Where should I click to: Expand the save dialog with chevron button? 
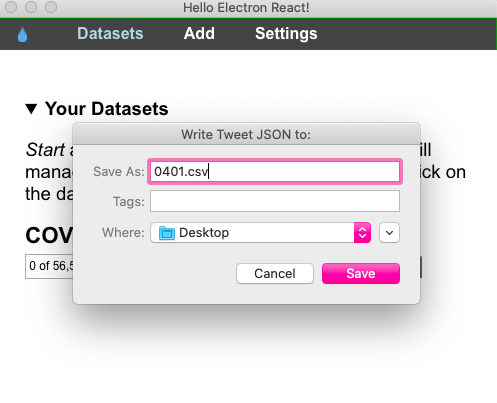tap(389, 232)
